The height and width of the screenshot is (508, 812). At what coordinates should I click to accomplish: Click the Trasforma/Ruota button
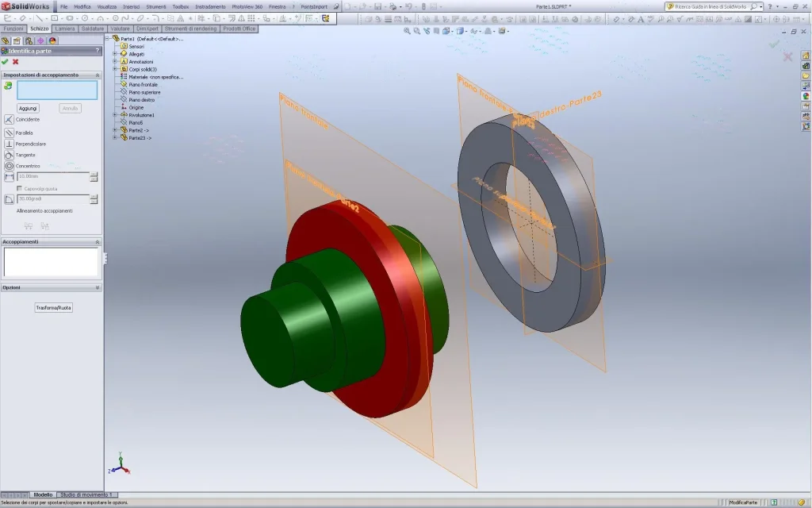[x=53, y=308]
